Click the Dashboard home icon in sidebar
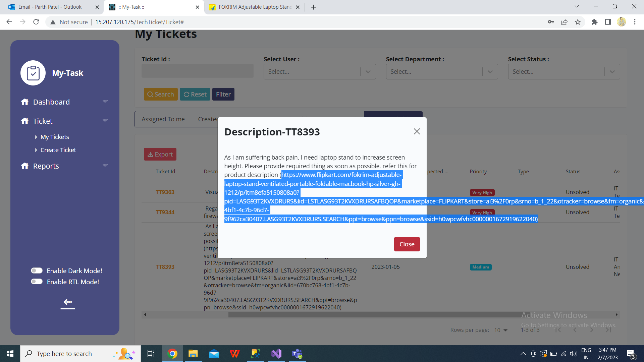Screen dimensions: 644x362 pos(25,102)
